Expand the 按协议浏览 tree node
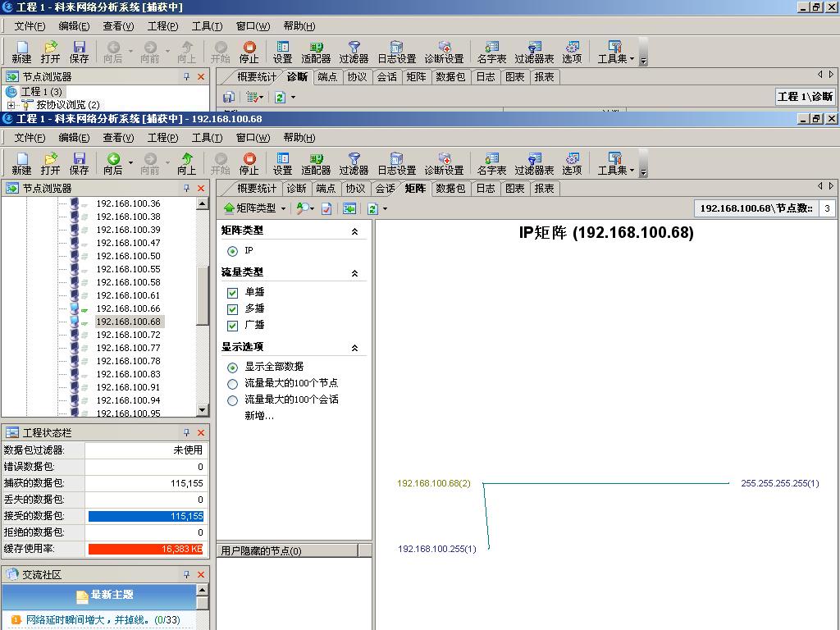This screenshot has height=630, width=840. coord(11,105)
